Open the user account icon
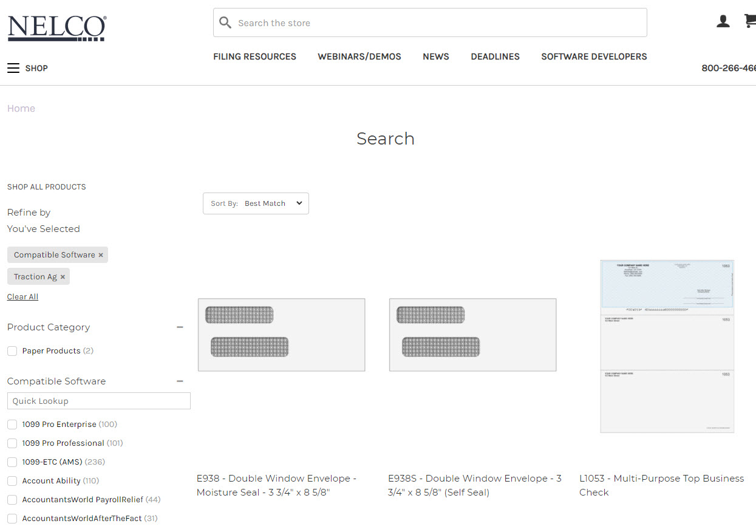Image resolution: width=756 pixels, height=532 pixels. (723, 22)
